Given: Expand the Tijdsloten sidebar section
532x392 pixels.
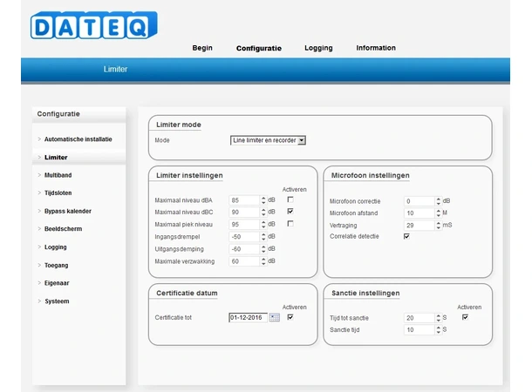Looking at the screenshot, I should pos(58,193).
